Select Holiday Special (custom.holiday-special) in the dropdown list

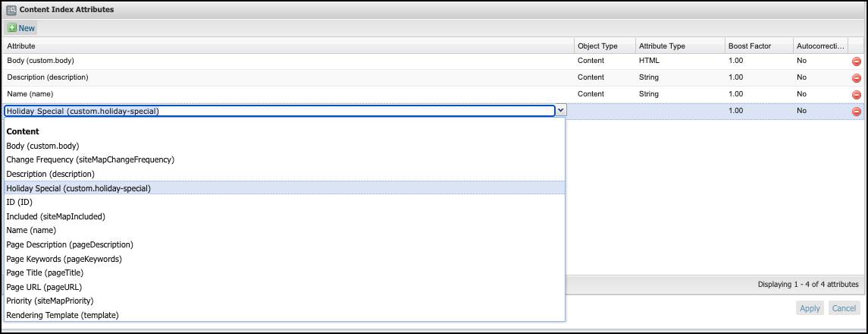(284, 188)
